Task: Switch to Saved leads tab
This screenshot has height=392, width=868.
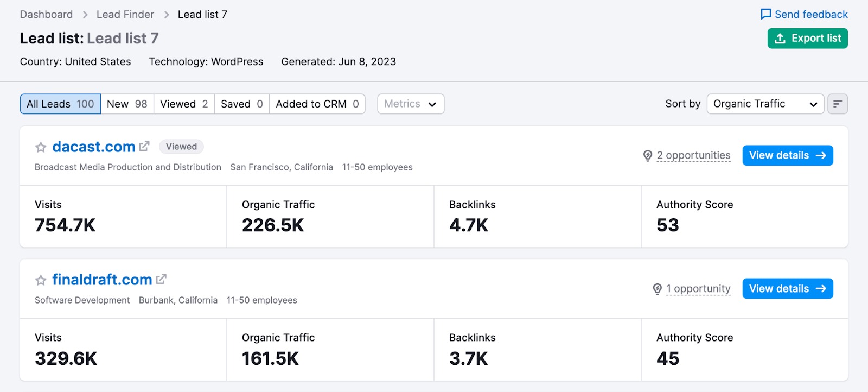Action: [x=242, y=104]
